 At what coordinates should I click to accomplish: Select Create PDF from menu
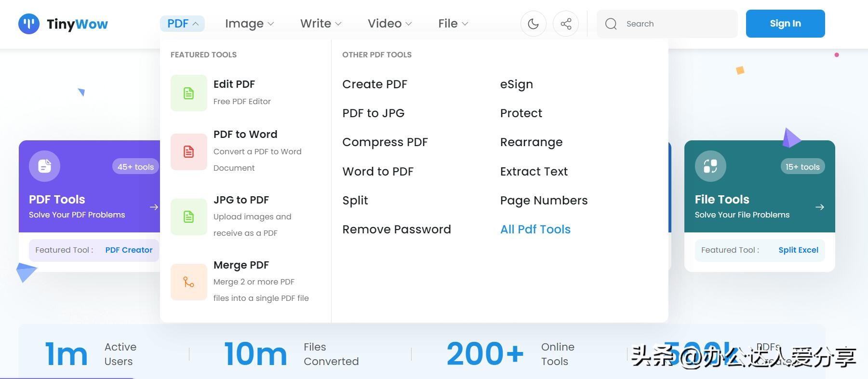[x=374, y=84]
